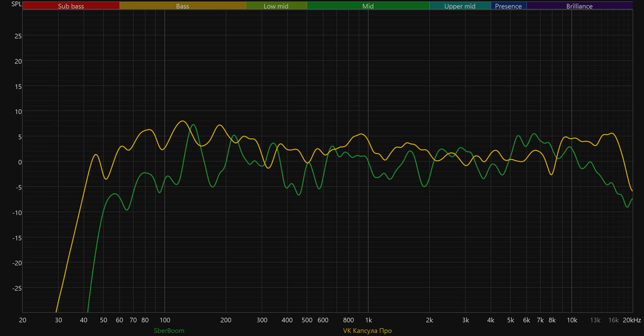Image resolution: width=644 pixels, height=336 pixels.
Task: Select the Presence frequency band
Action: coord(509,6)
